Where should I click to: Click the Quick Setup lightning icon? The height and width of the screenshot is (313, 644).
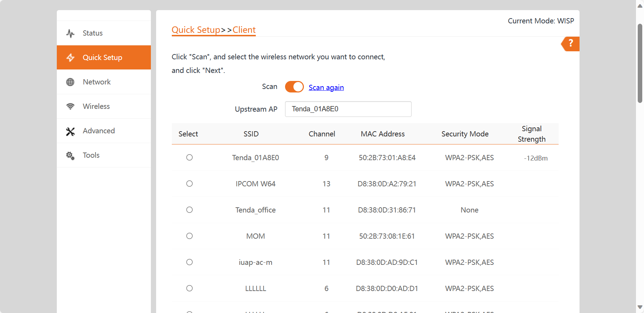click(70, 58)
